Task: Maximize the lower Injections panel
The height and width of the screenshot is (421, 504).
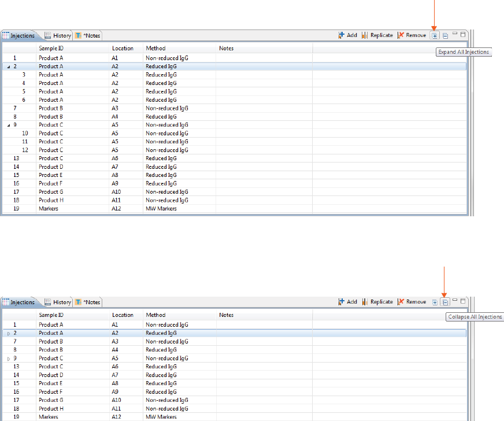Action: click(463, 301)
